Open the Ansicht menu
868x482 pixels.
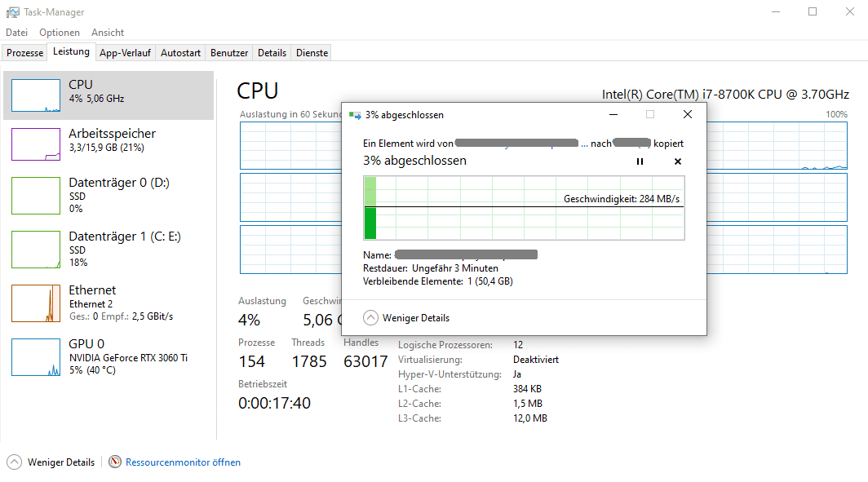coord(108,33)
